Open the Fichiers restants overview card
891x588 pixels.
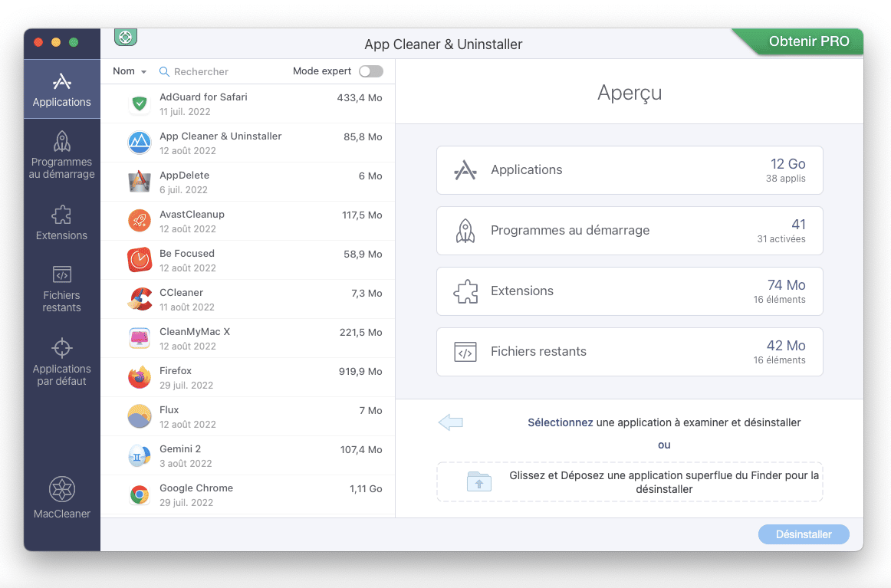click(x=629, y=352)
